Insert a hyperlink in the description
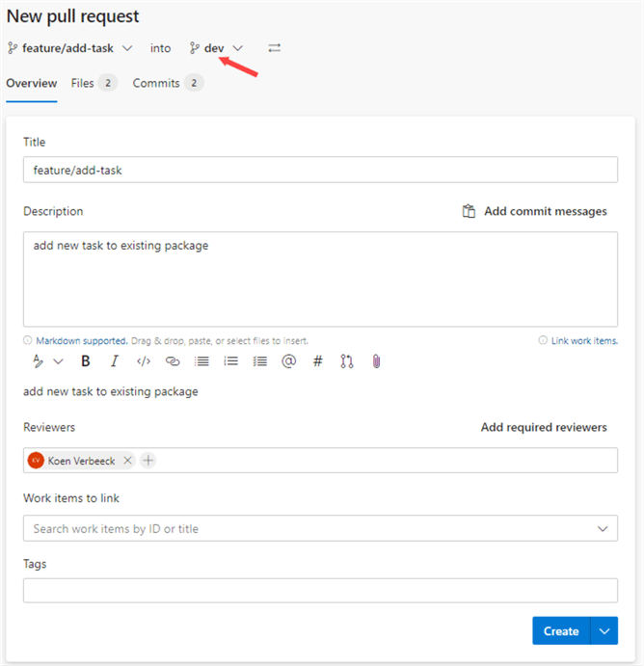 173,361
